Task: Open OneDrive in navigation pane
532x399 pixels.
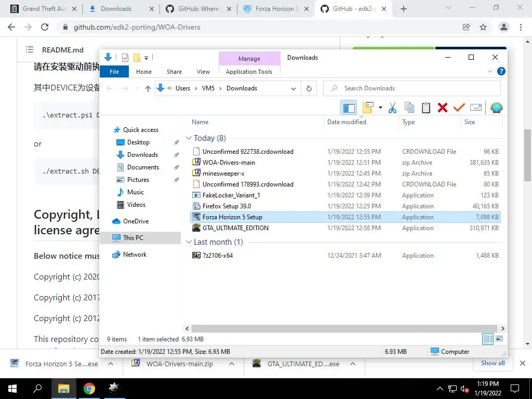Action: coord(136,221)
